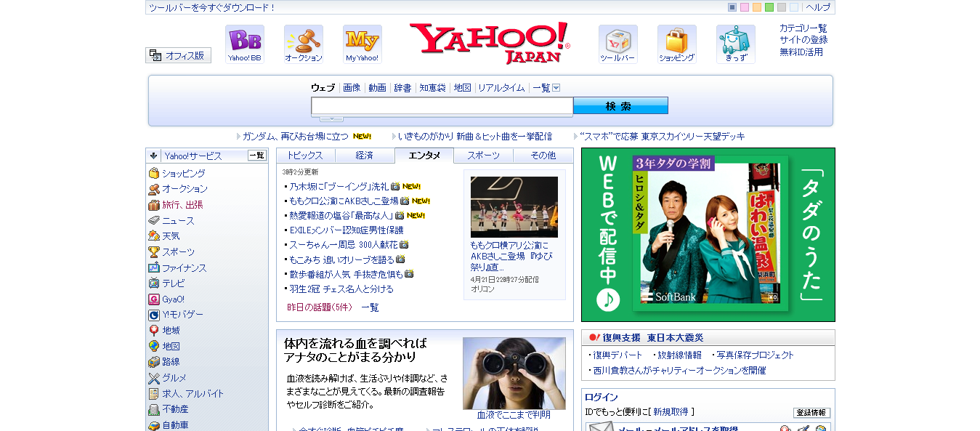Viewport: 980px width, 431px height.
Task: Click the 不動産 house icon
Action: coord(154,409)
